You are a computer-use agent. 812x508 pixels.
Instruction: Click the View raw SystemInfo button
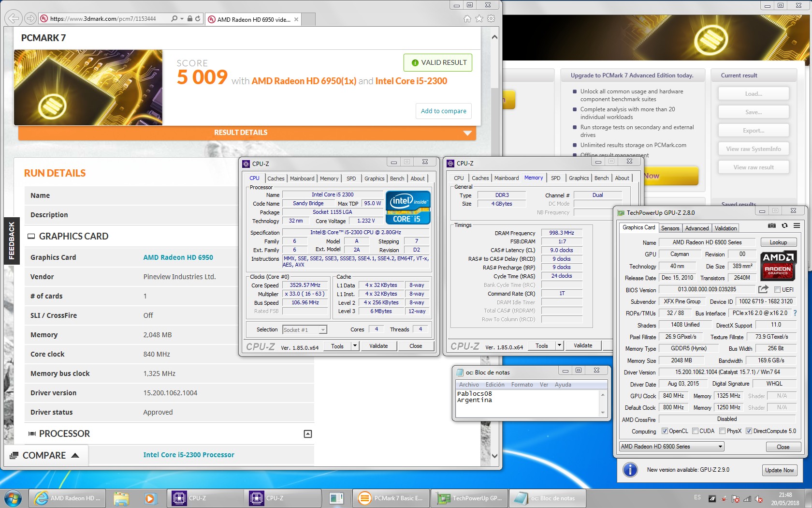[753, 149]
